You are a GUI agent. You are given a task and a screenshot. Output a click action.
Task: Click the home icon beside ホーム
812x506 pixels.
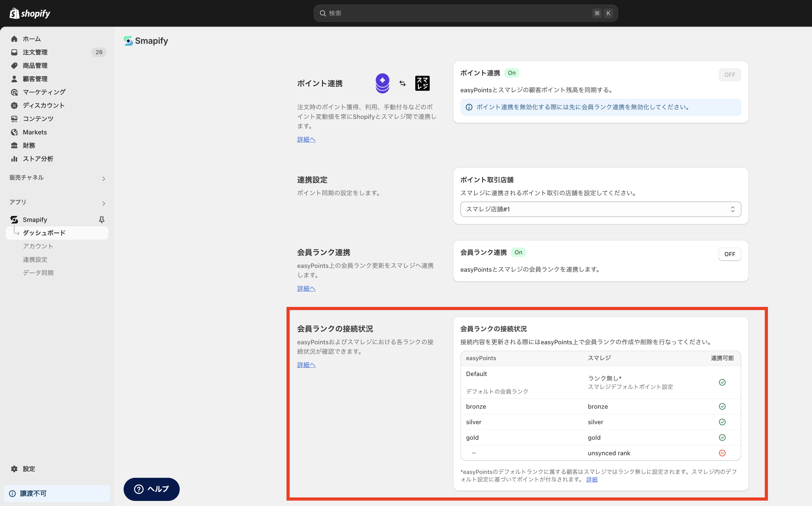[14, 39]
